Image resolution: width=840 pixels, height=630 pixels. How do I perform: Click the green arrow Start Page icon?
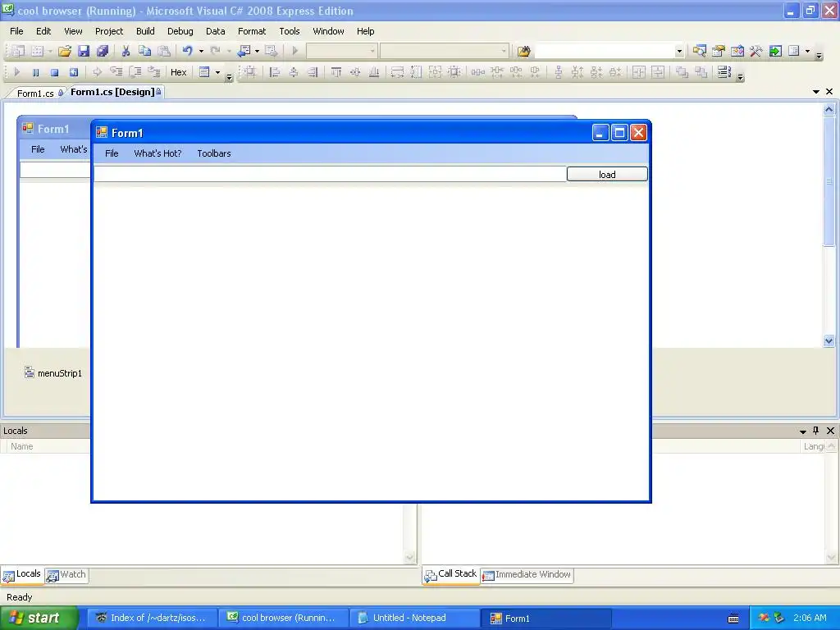775,51
